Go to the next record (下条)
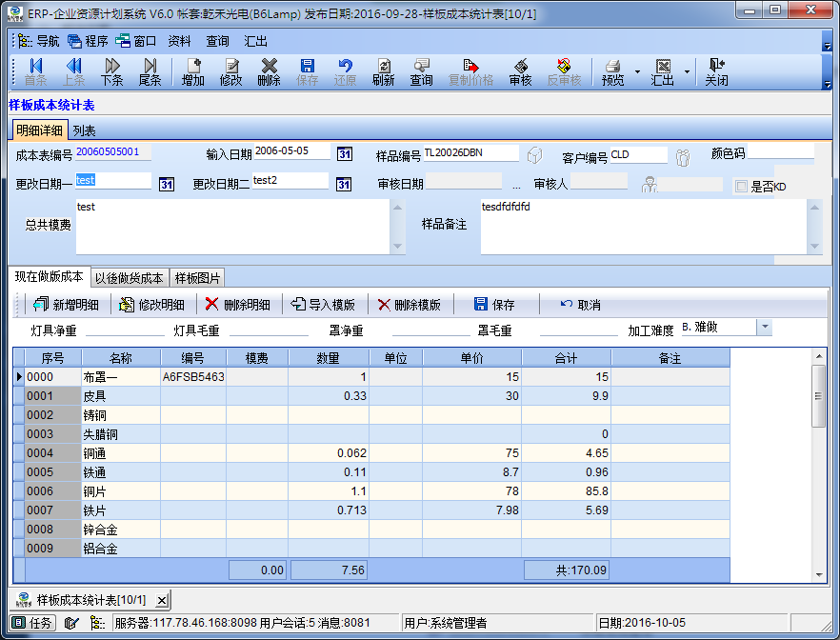840x640 pixels. point(112,71)
